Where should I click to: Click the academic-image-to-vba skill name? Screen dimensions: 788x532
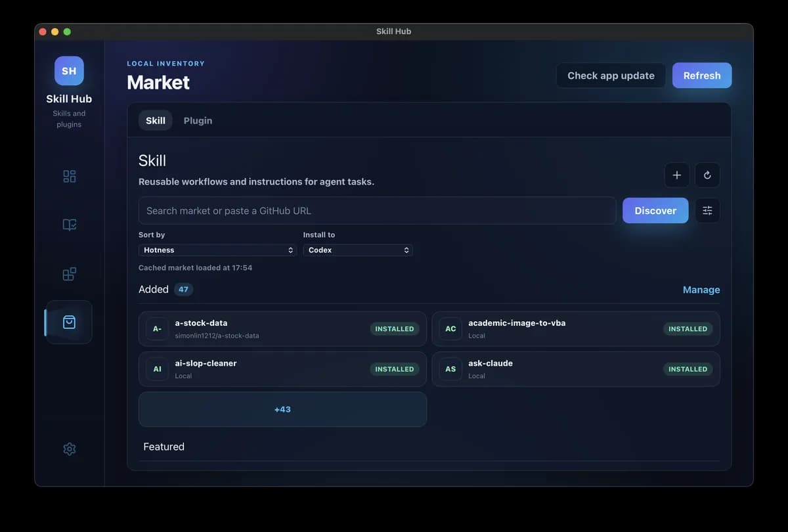click(x=517, y=323)
